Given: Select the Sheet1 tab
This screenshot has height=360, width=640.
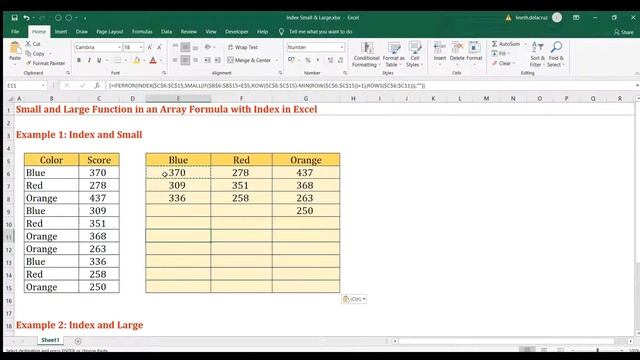Looking at the screenshot, I should pos(50,340).
